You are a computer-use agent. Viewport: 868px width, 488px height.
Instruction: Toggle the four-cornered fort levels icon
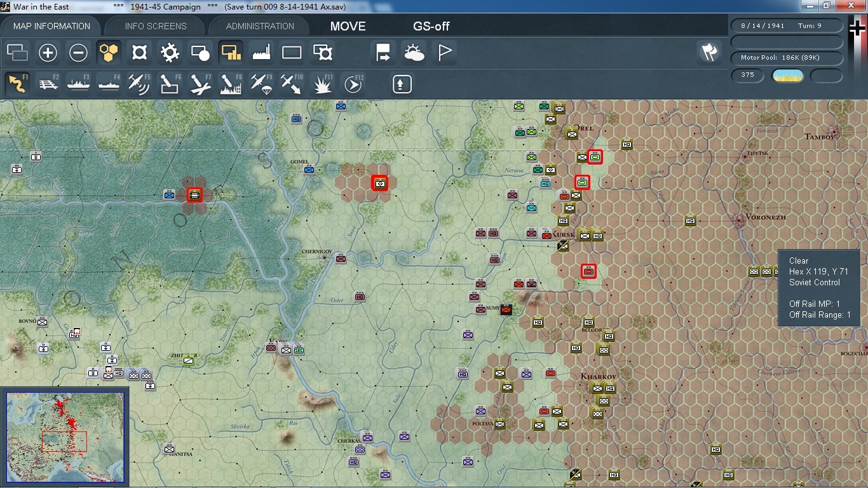tap(139, 53)
